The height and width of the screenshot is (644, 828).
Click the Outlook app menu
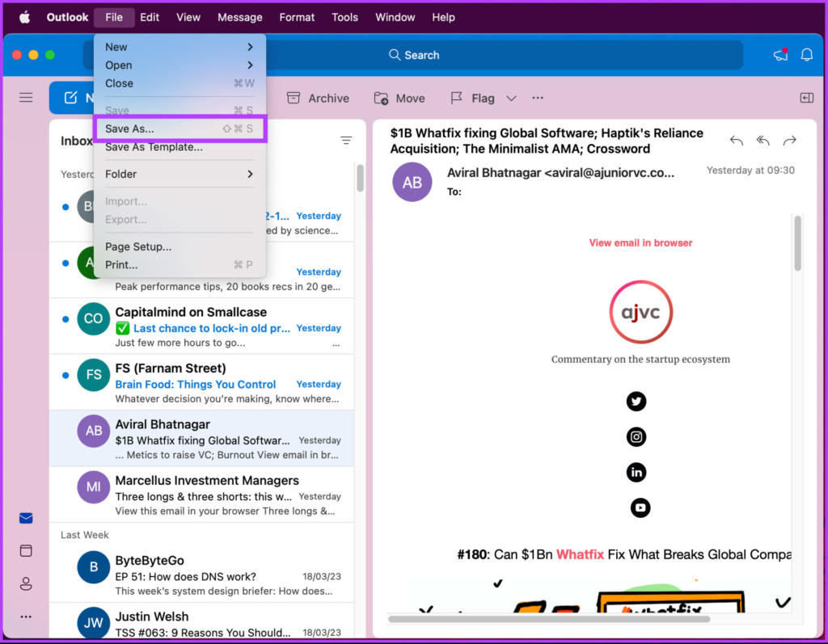67,18
